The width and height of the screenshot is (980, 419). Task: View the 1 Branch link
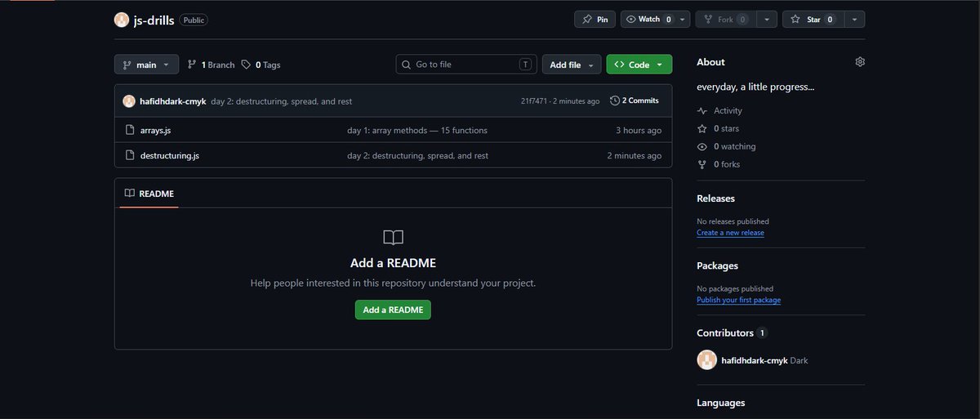[x=211, y=65]
